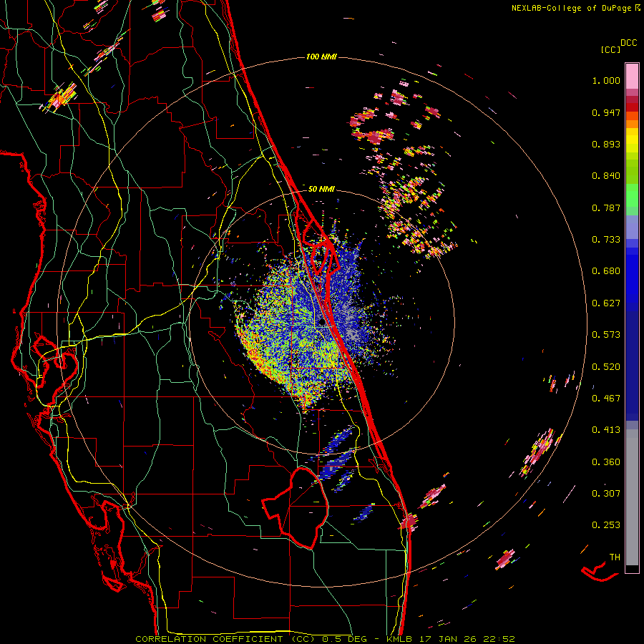The height and width of the screenshot is (644, 644).
Task: Click the 'TH' threshold label on legend
Action: tap(615, 557)
